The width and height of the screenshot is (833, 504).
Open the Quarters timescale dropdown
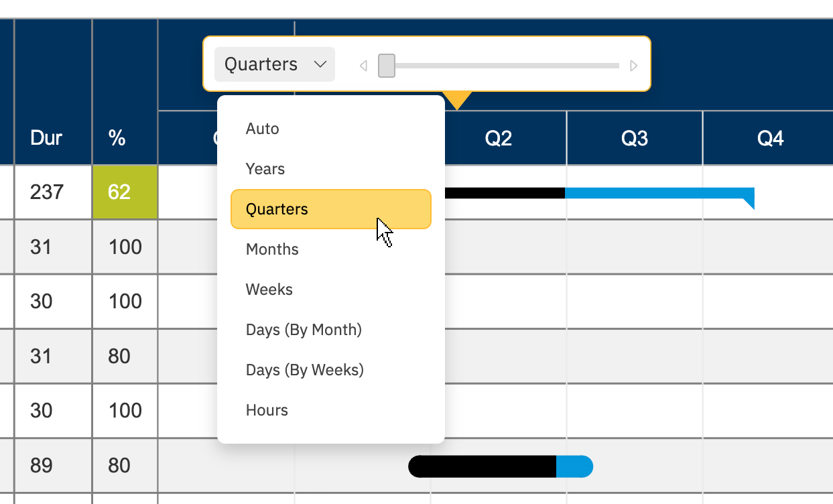click(x=274, y=64)
